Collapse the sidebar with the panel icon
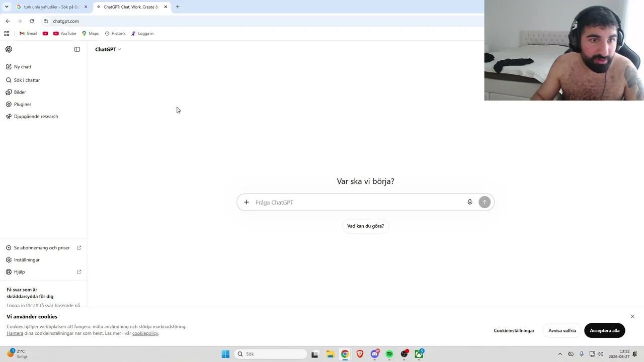 pyautogui.click(x=77, y=49)
